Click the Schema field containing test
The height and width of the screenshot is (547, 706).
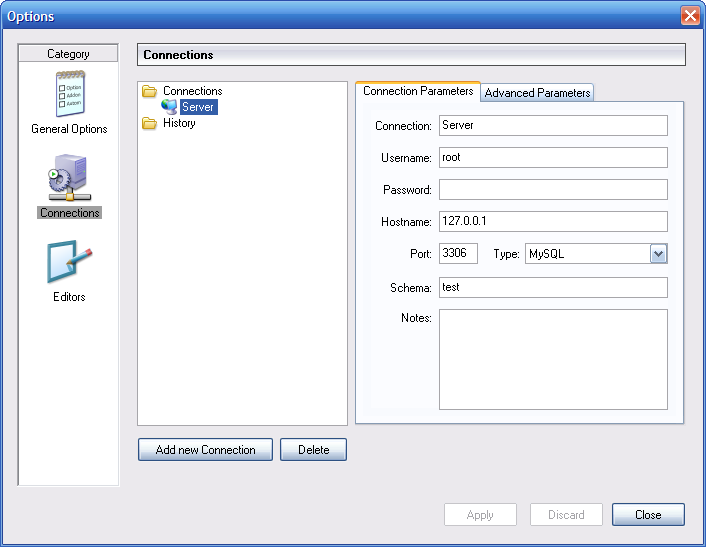pos(553,287)
